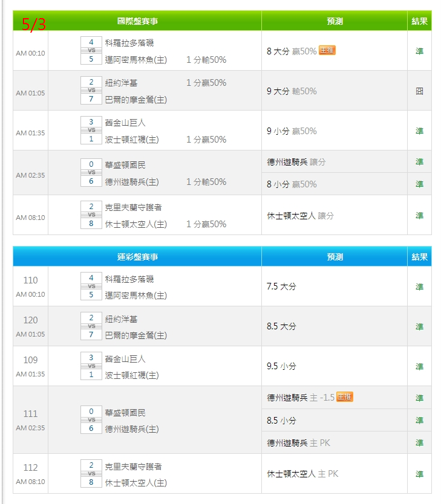Click the 準 result for 9.5 小分
The width and height of the screenshot is (441, 504).
(x=419, y=366)
